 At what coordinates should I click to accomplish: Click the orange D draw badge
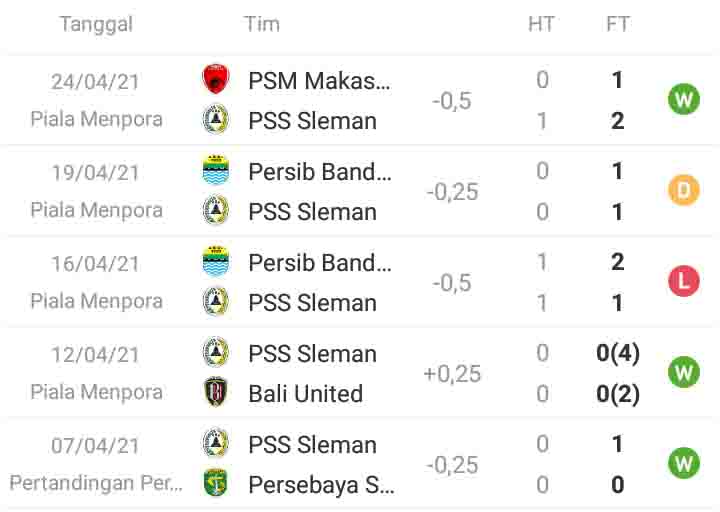click(684, 190)
